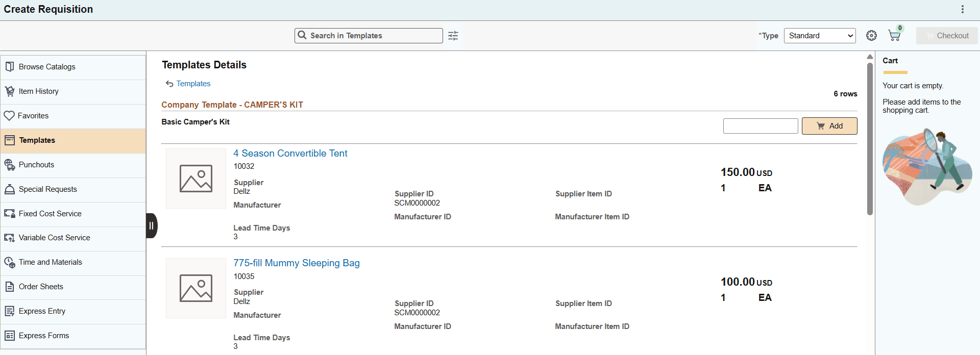Click the Search in Templates field
Screen dimensions: 980x355
click(x=369, y=36)
